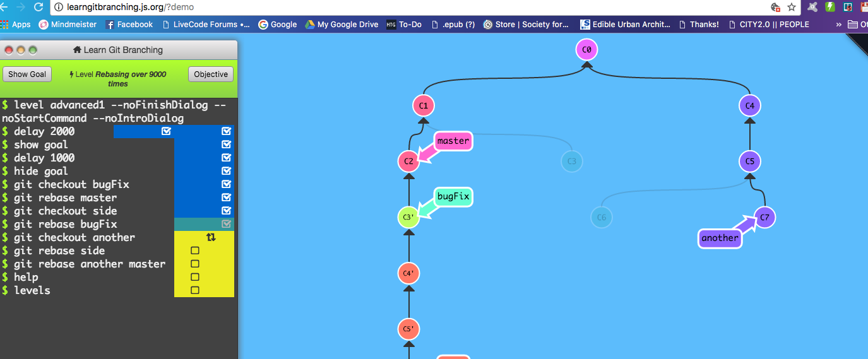
Task: Select the green C3' commit node
Action: tap(408, 218)
